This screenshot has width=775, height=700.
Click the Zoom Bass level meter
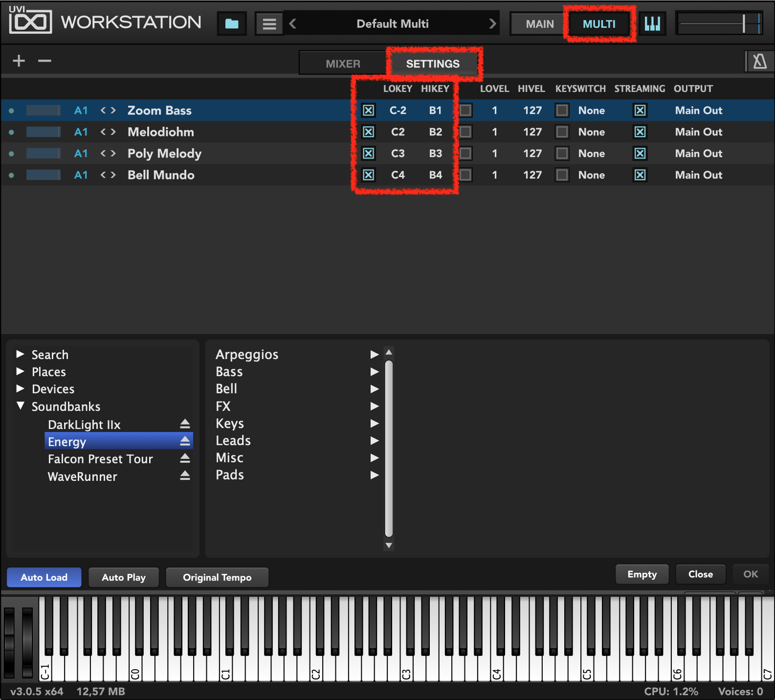(44, 111)
